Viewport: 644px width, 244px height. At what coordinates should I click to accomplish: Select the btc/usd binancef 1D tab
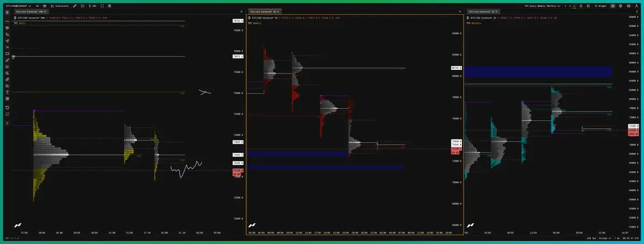[482, 11]
